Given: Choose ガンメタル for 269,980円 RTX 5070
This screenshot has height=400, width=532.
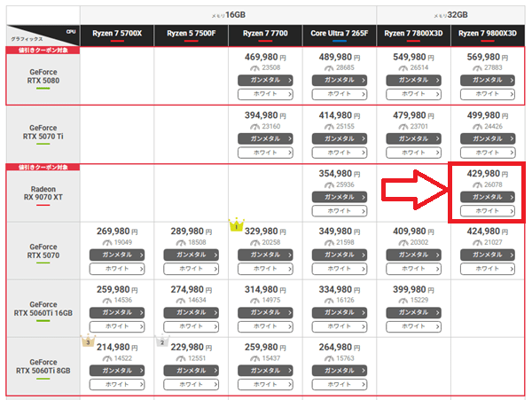Looking at the screenshot, I should (x=117, y=255).
